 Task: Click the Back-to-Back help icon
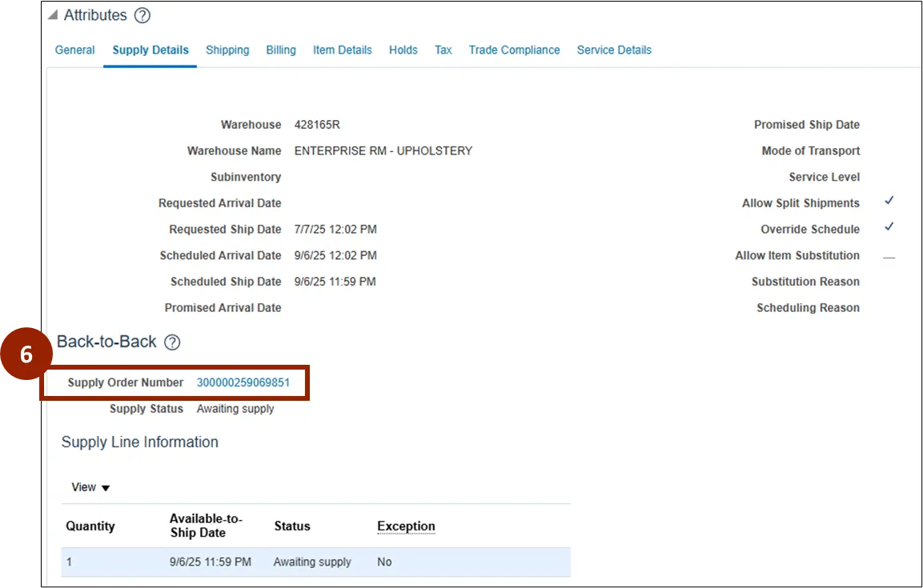[x=172, y=342]
